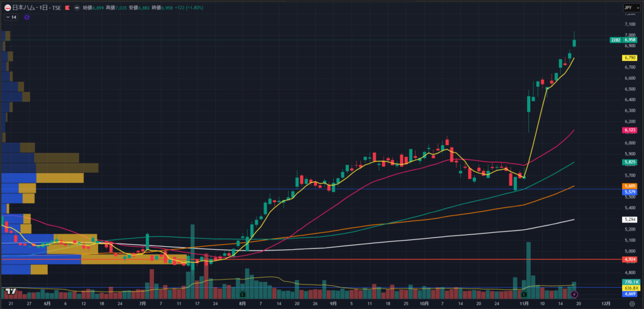Toggle the round minus button beside the flag
Screen dimensions: 644x309
tap(76, 8)
